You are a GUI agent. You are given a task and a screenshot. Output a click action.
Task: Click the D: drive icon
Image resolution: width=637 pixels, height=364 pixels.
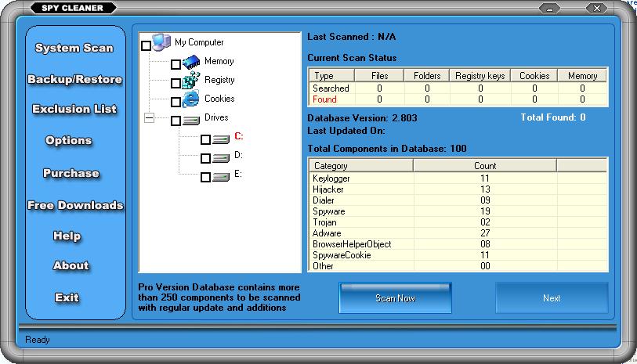pos(221,158)
